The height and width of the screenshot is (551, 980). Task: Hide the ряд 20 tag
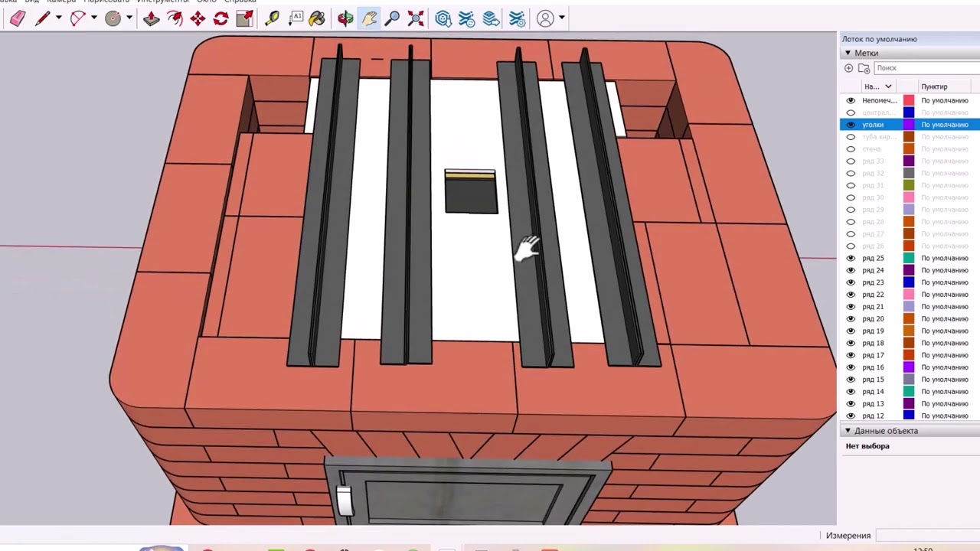[851, 318]
